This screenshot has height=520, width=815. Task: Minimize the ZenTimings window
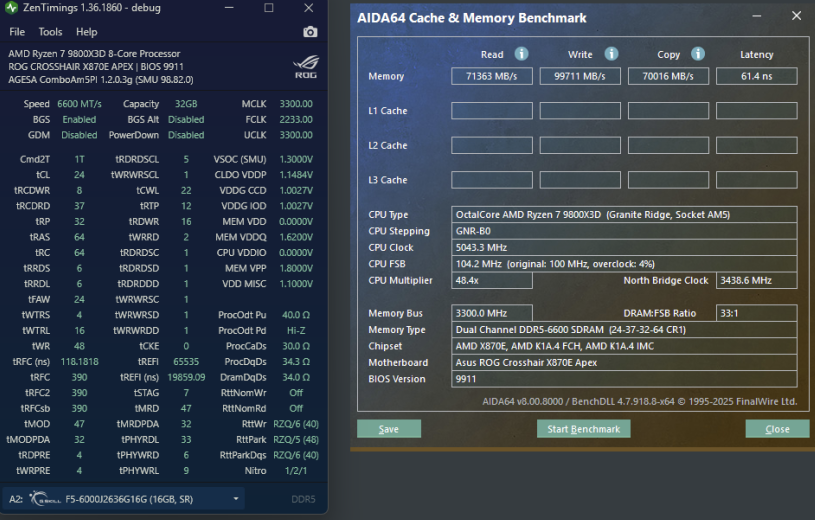(229, 8)
